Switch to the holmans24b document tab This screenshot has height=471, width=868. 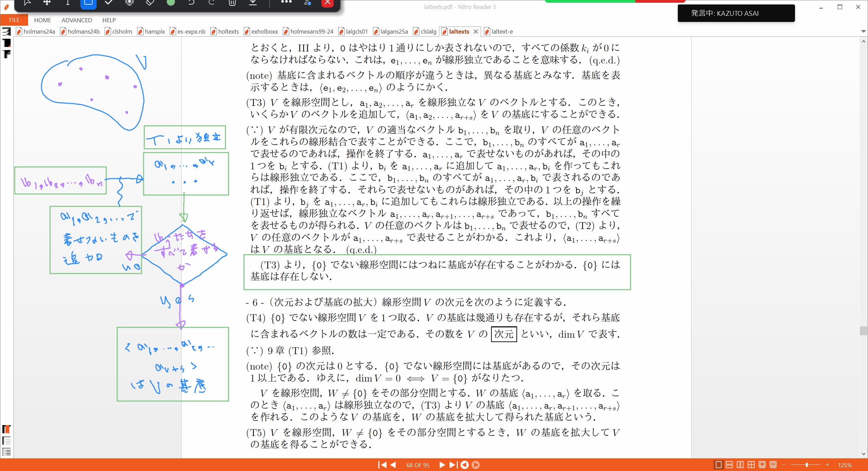[80, 32]
